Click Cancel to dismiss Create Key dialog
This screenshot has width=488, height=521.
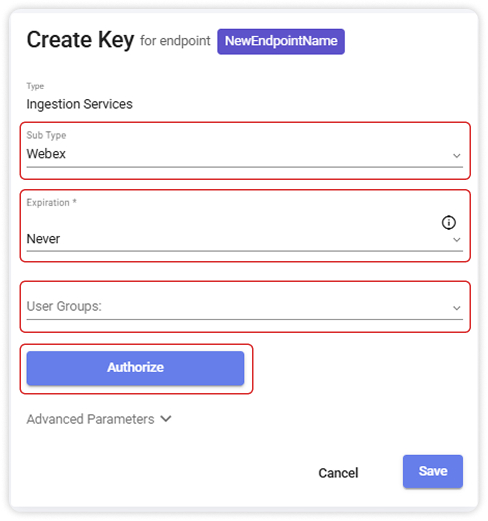pyautogui.click(x=338, y=473)
